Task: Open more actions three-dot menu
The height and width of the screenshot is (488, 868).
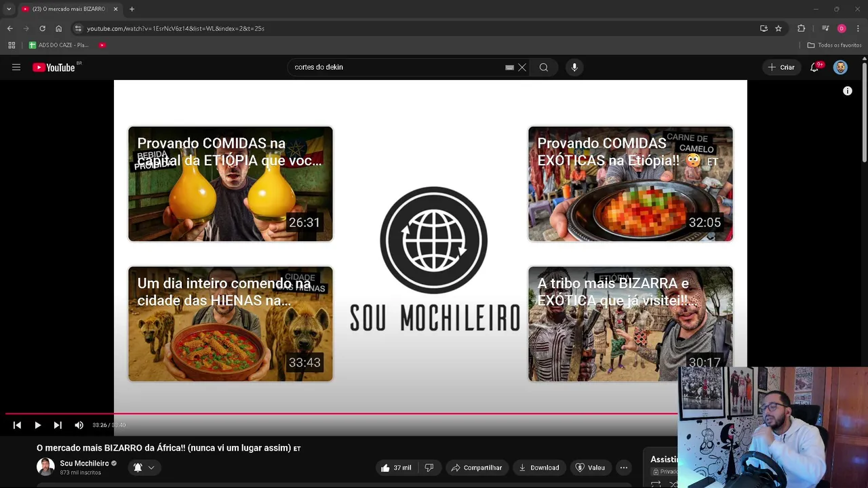Action: pos(624,468)
